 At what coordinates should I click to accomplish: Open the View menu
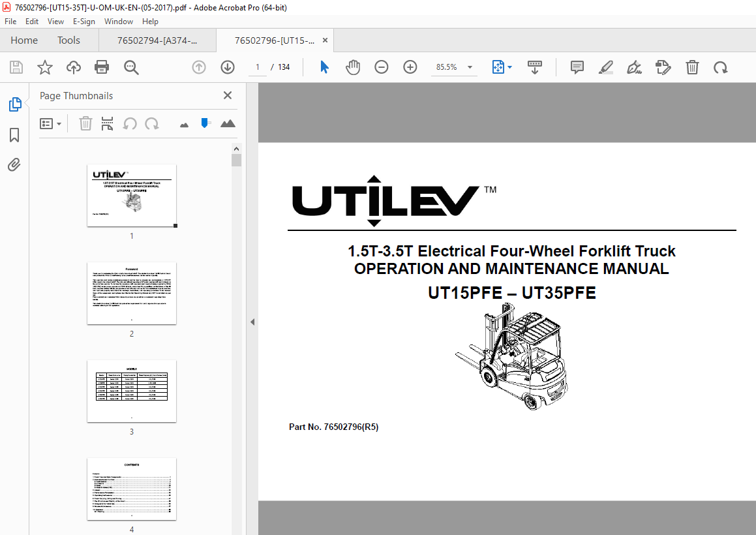coord(55,22)
